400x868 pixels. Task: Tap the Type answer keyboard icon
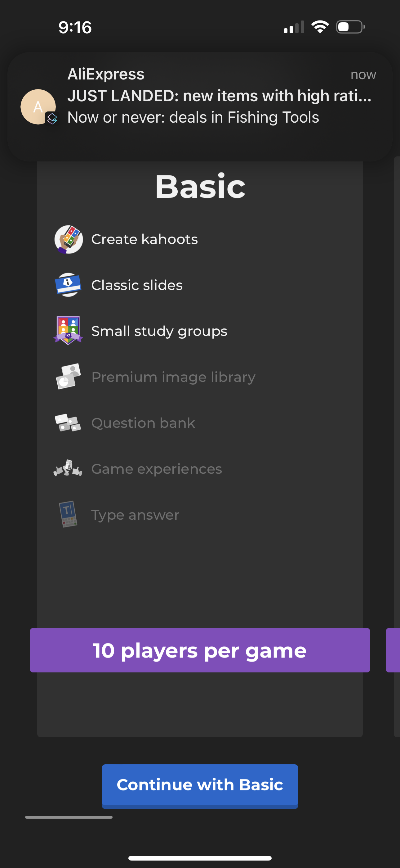pos(68,514)
